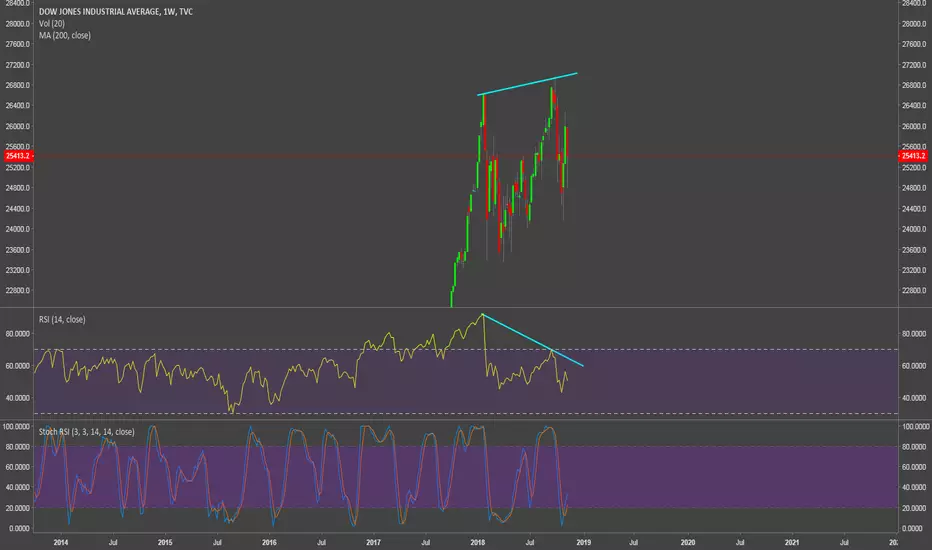Viewport: 932px width, 550px height.
Task: Click 60.0000 on the RSI pane right axis
Action: [x=915, y=366]
